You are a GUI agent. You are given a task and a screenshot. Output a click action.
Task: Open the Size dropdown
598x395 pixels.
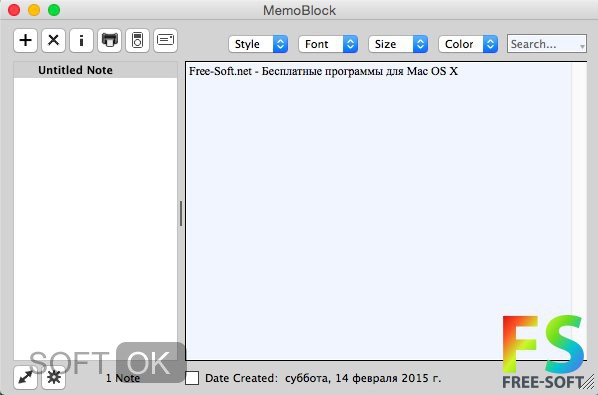click(x=398, y=44)
